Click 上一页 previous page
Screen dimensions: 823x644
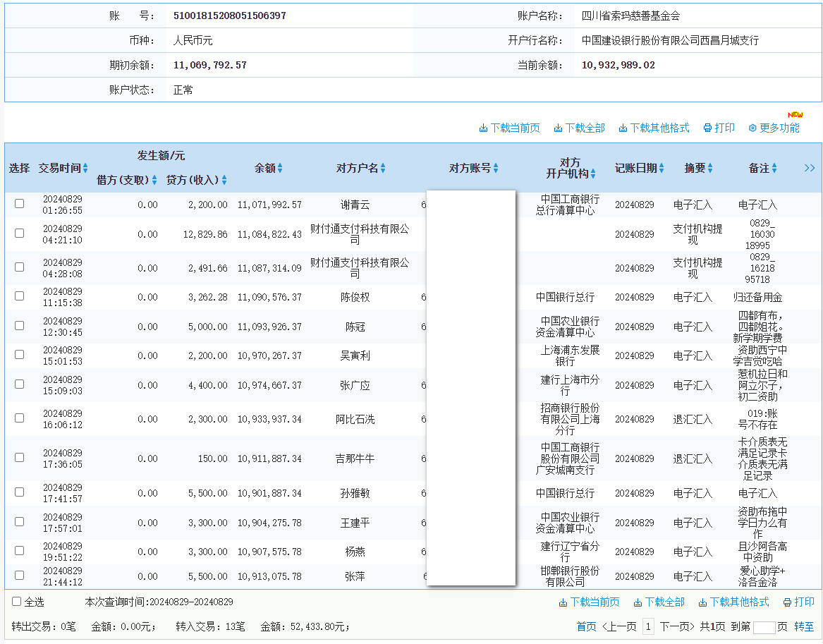coord(618,626)
